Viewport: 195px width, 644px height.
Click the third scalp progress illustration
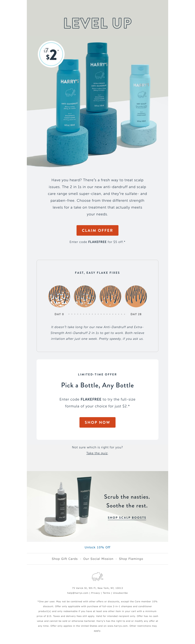110,296
